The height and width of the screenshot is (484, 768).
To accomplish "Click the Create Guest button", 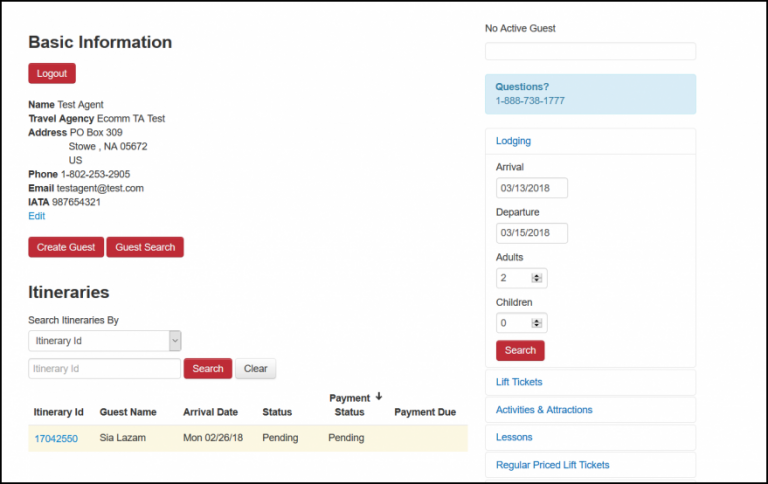I will 66,247.
